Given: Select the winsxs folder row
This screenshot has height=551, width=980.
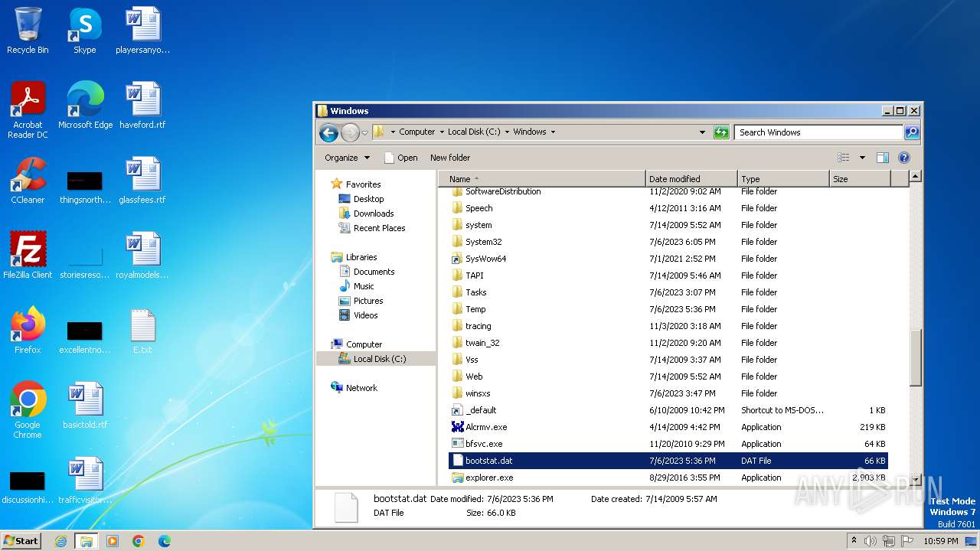Looking at the screenshot, I should pyautogui.click(x=668, y=393).
